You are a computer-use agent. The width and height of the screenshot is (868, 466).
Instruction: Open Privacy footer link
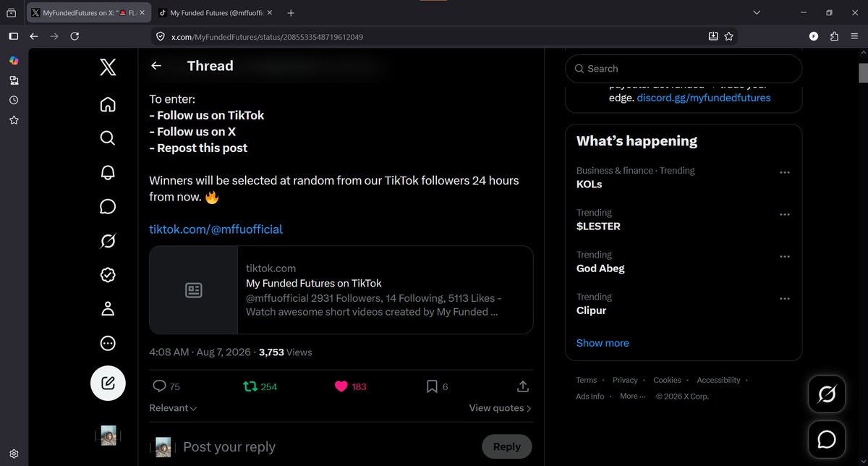point(625,380)
